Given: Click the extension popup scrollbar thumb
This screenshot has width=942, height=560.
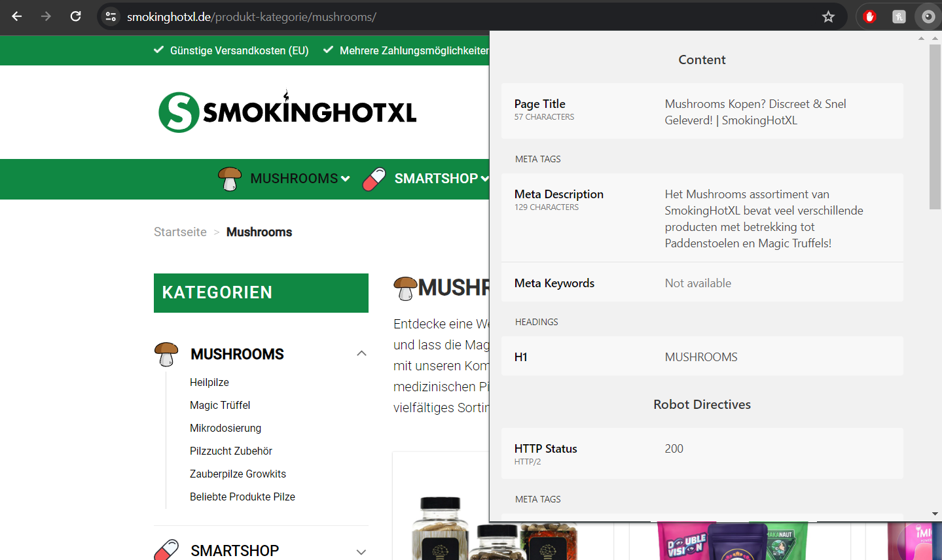Looking at the screenshot, I should tap(935, 127).
